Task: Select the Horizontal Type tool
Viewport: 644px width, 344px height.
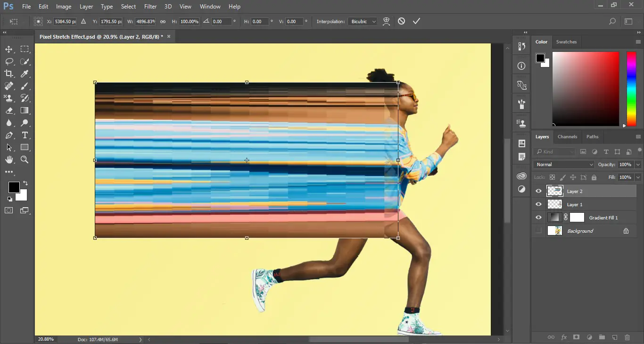Action: [25, 135]
